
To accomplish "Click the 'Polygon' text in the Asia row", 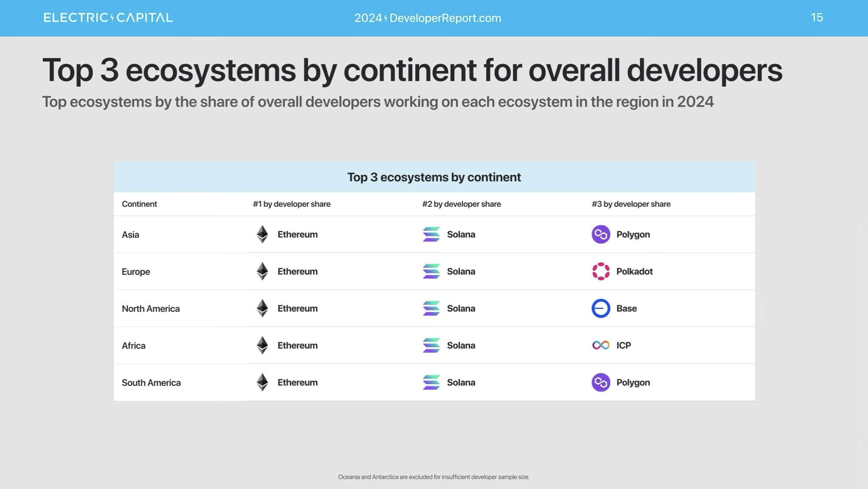I will 633,235.
